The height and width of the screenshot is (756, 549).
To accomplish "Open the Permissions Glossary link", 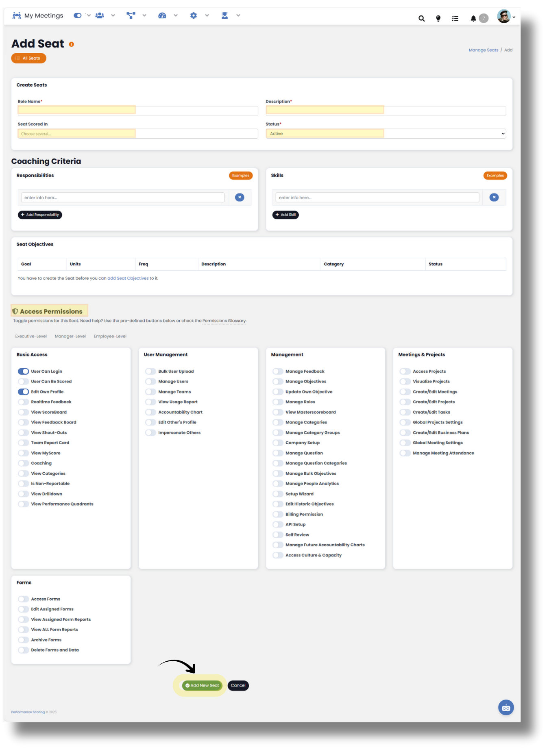I will [224, 321].
